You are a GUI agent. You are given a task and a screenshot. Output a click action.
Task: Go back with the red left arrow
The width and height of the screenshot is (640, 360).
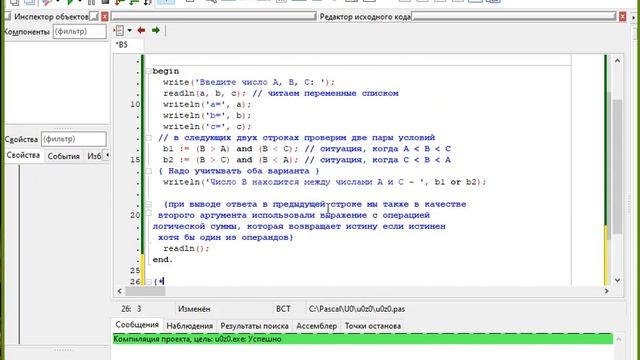click(141, 30)
